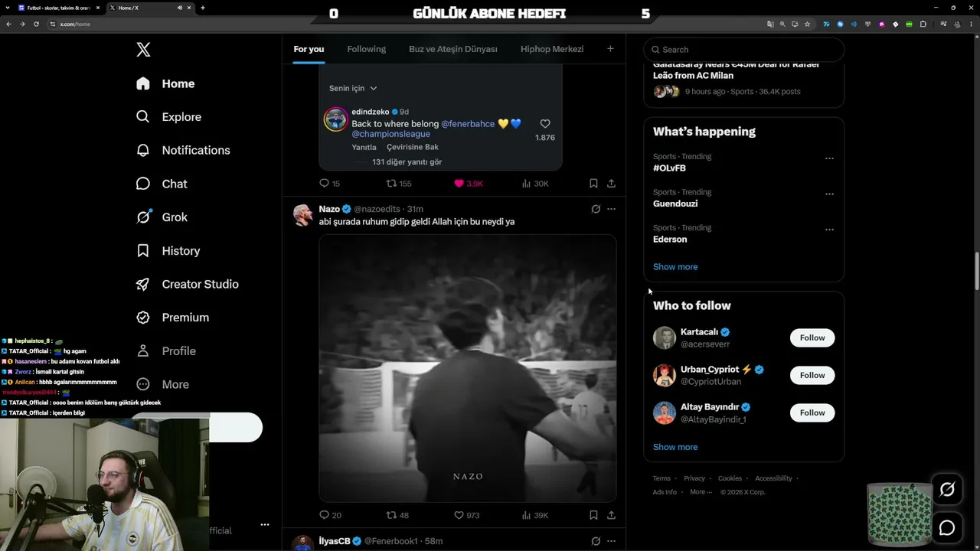Repost the post with 155 reposts

coord(399,184)
